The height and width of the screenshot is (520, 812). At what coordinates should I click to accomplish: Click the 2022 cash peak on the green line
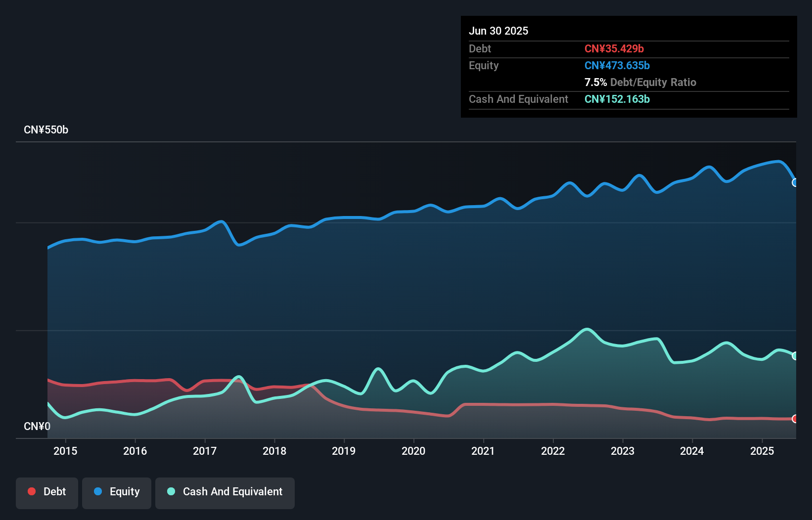click(x=586, y=328)
